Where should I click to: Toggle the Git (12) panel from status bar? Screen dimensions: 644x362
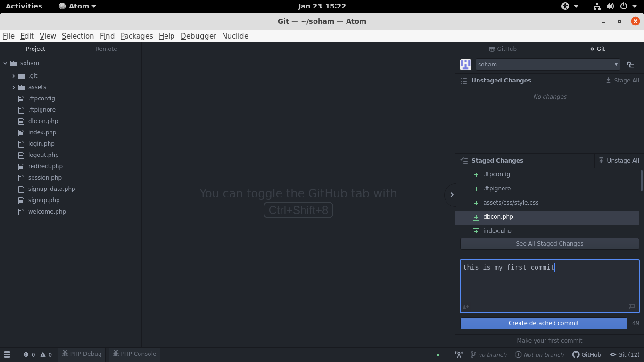[x=624, y=354]
